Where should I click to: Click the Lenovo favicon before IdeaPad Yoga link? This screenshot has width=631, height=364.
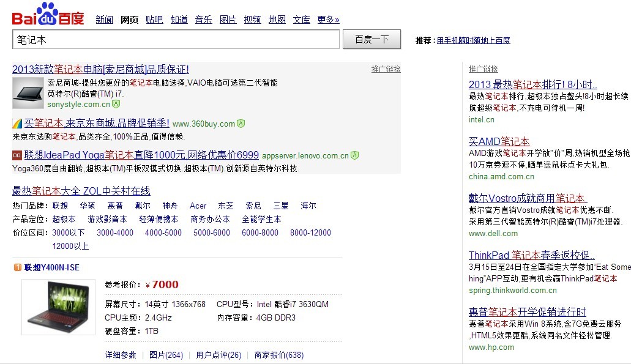coord(17,155)
